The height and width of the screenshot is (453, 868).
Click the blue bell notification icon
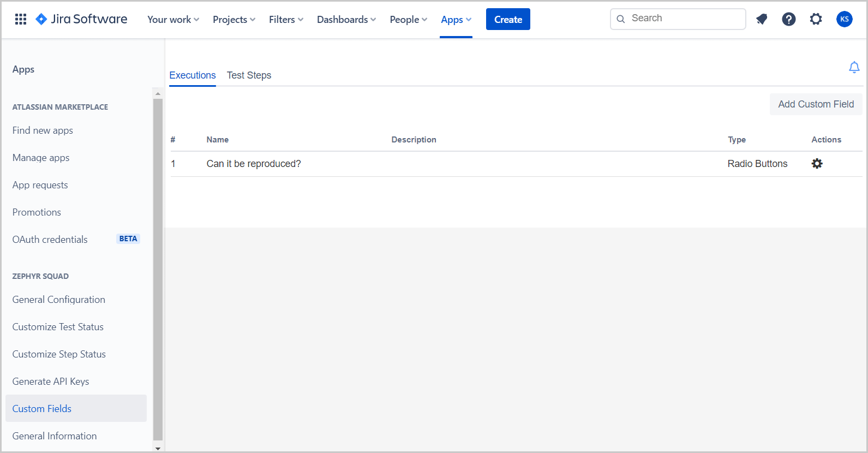coord(854,68)
